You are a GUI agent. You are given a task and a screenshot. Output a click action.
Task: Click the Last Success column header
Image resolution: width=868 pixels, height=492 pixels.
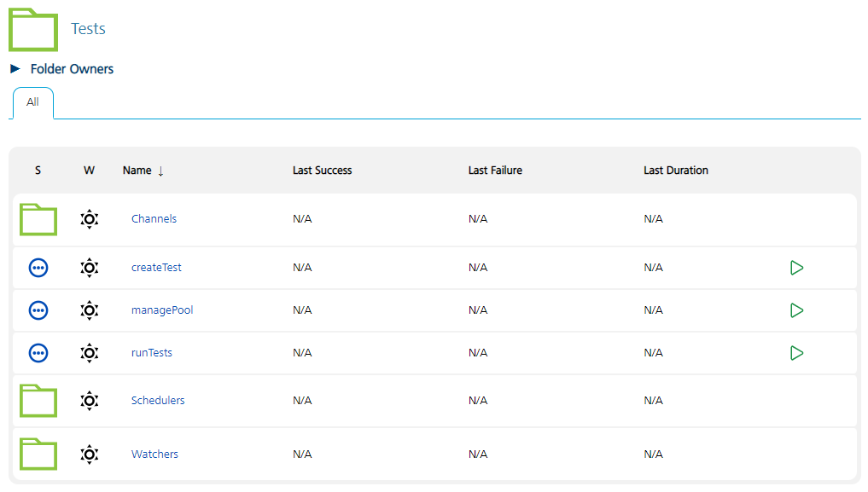pyautogui.click(x=322, y=170)
